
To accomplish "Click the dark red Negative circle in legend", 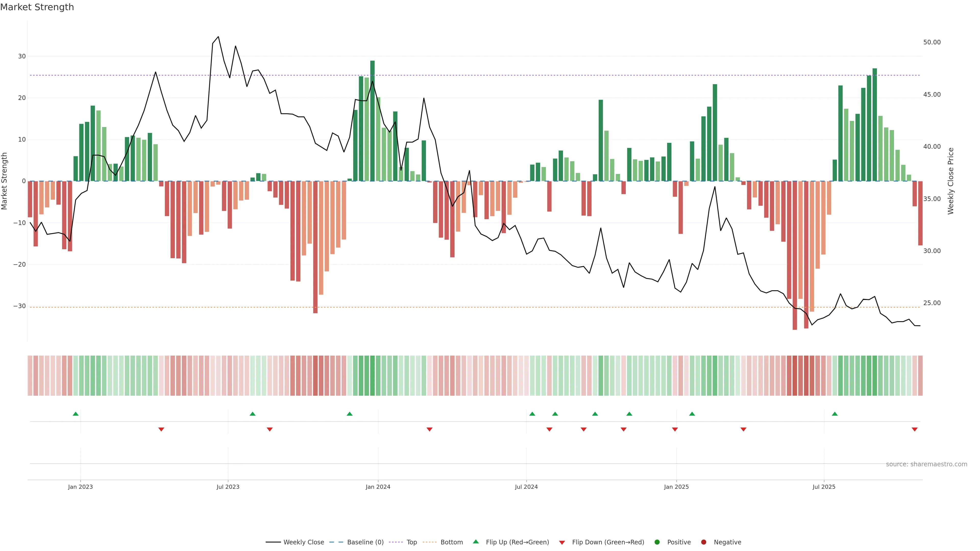I will click(x=703, y=542).
